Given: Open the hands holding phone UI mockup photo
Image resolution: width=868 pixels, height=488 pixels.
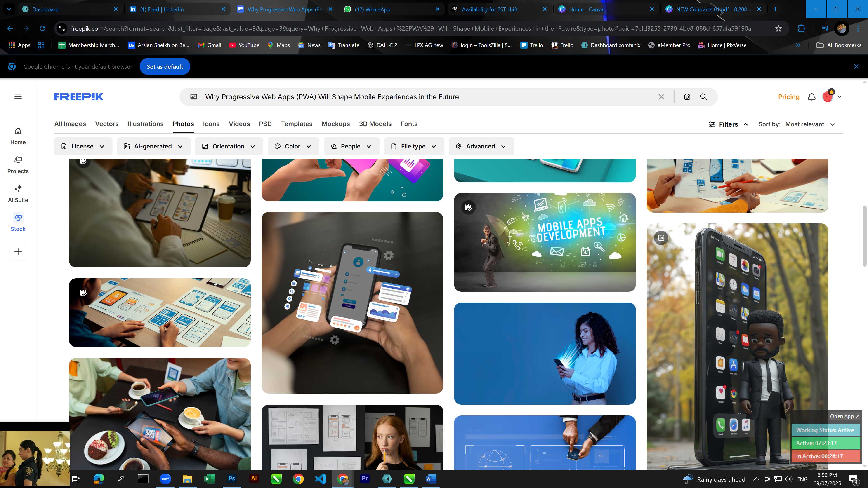Looking at the screenshot, I should (x=352, y=303).
